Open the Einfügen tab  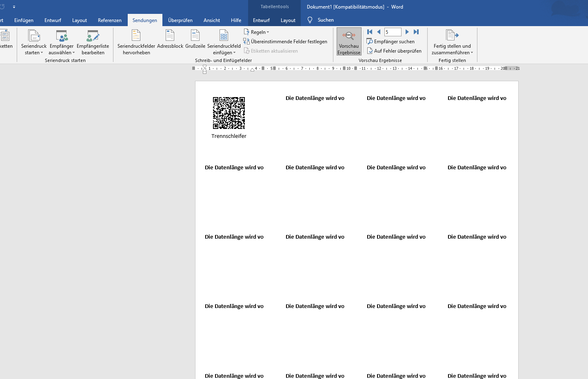click(24, 20)
